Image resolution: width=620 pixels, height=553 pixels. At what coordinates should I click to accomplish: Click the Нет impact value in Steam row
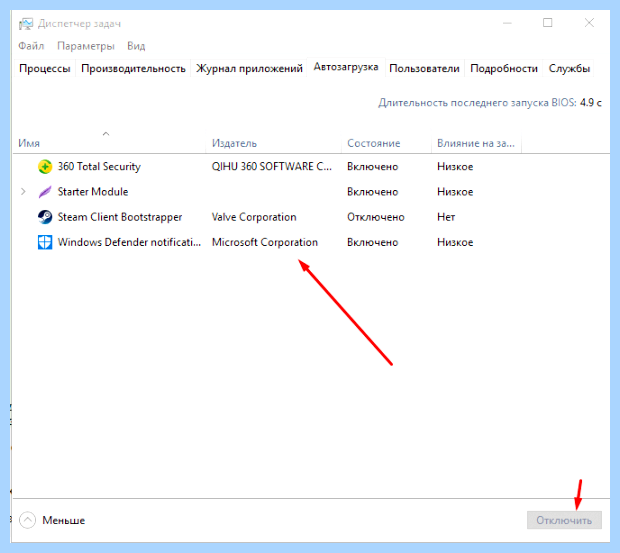[x=446, y=217]
